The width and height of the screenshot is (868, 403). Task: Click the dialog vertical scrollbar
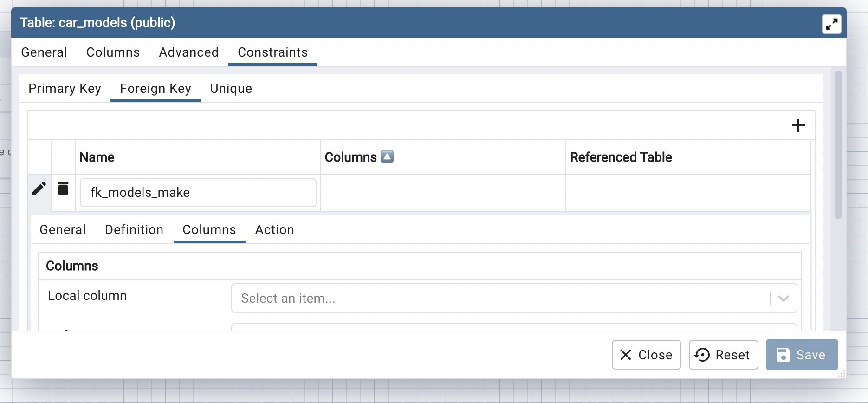coord(838,145)
